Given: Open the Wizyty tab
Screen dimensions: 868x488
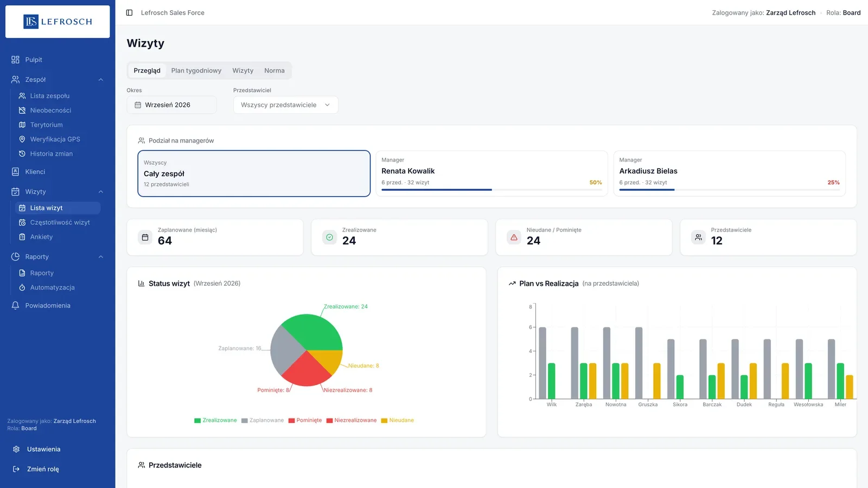Looking at the screenshot, I should pyautogui.click(x=242, y=70).
